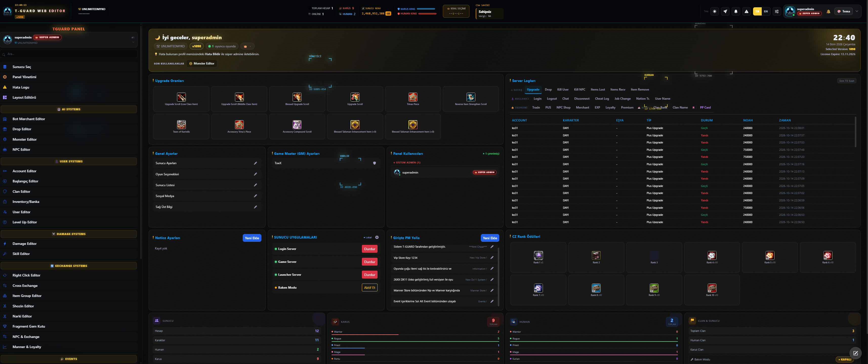Open Son 72 Saat time range selector

[x=846, y=81]
